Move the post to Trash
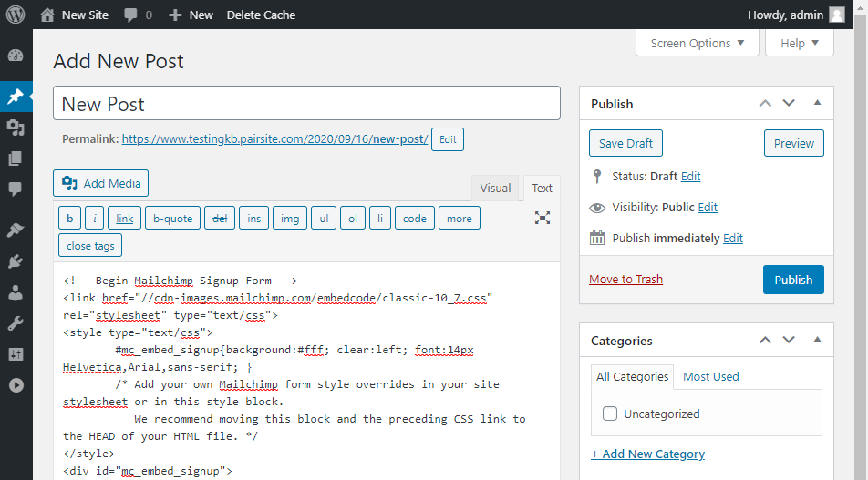Image resolution: width=868 pixels, height=480 pixels. point(625,280)
